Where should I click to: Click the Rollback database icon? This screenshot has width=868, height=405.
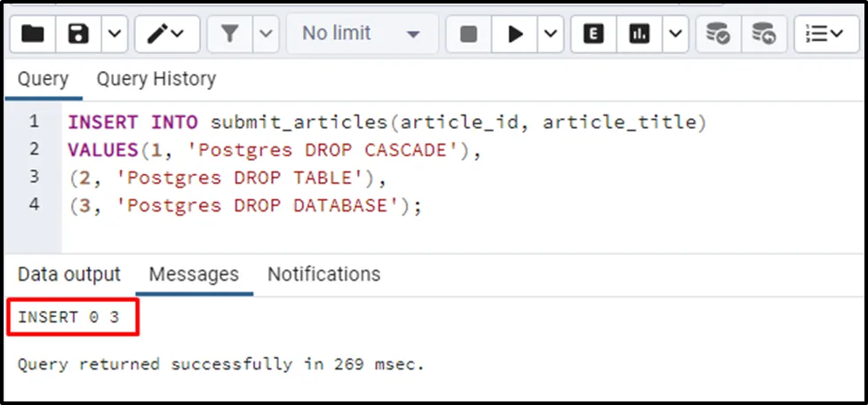(x=762, y=34)
